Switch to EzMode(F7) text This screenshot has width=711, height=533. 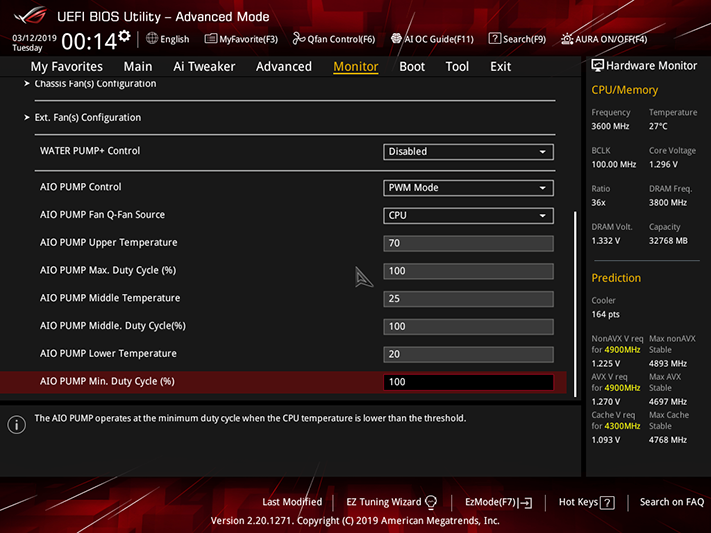[490, 502]
